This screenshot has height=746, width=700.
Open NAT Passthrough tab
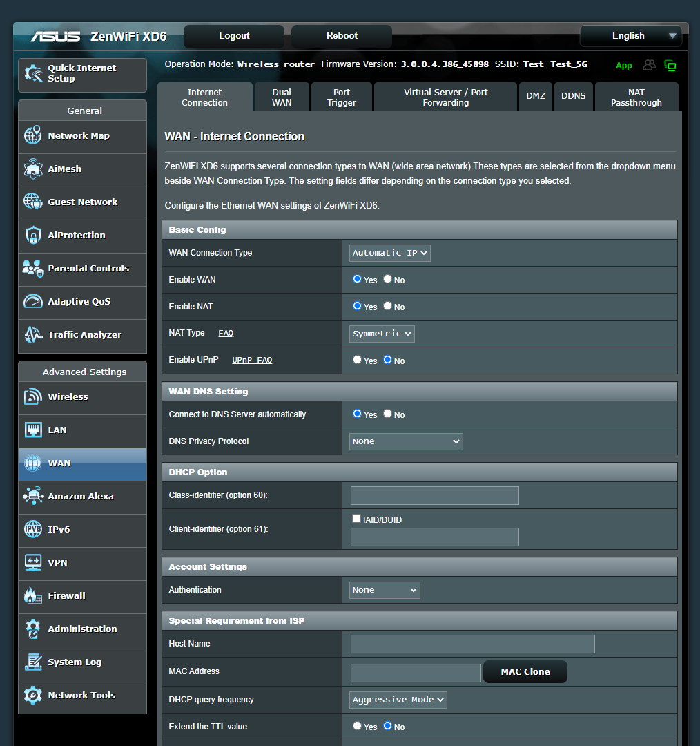(x=636, y=97)
